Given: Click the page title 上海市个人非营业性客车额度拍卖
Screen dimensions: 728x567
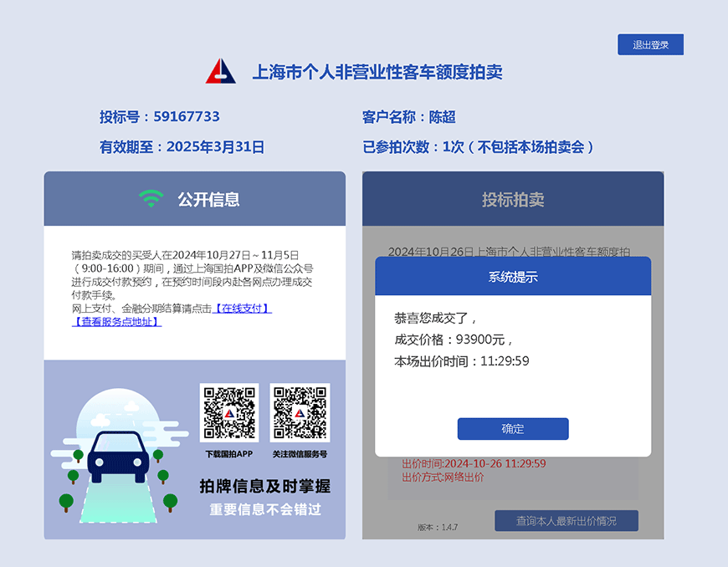Looking at the screenshot, I should (x=377, y=72).
